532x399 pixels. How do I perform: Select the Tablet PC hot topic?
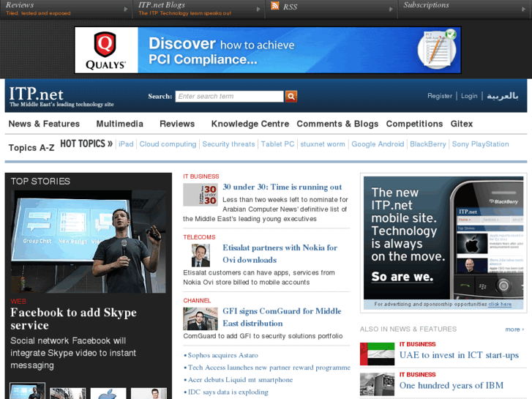[x=277, y=144]
